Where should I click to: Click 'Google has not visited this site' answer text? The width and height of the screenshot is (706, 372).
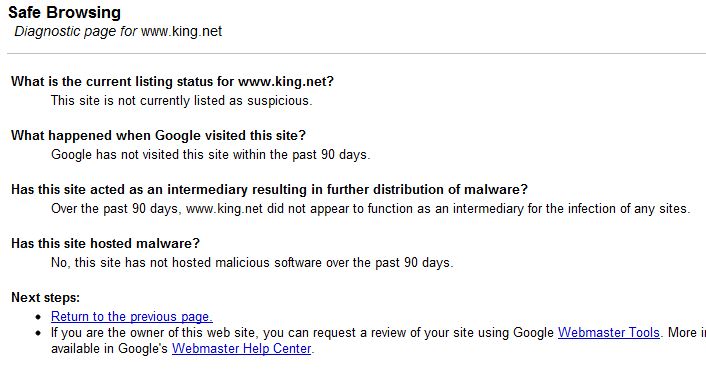click(x=210, y=154)
